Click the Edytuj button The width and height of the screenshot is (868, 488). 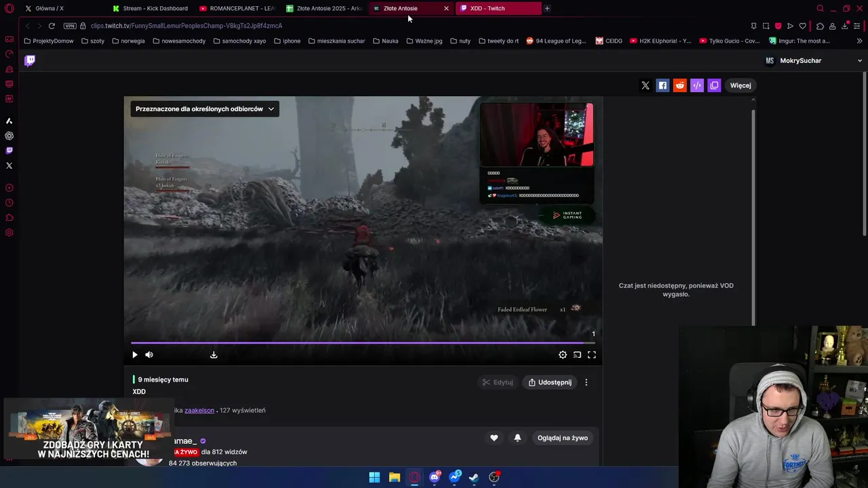click(x=498, y=382)
